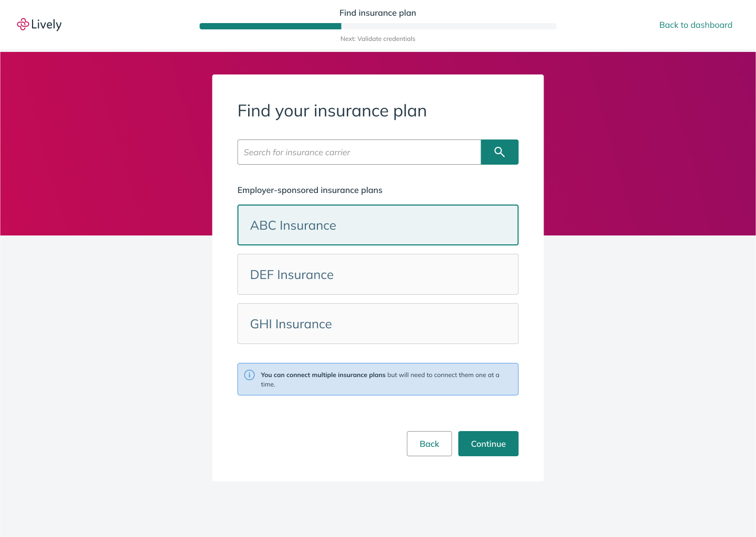
Task: Toggle selection on GHI Insurance card
Action: (x=378, y=324)
